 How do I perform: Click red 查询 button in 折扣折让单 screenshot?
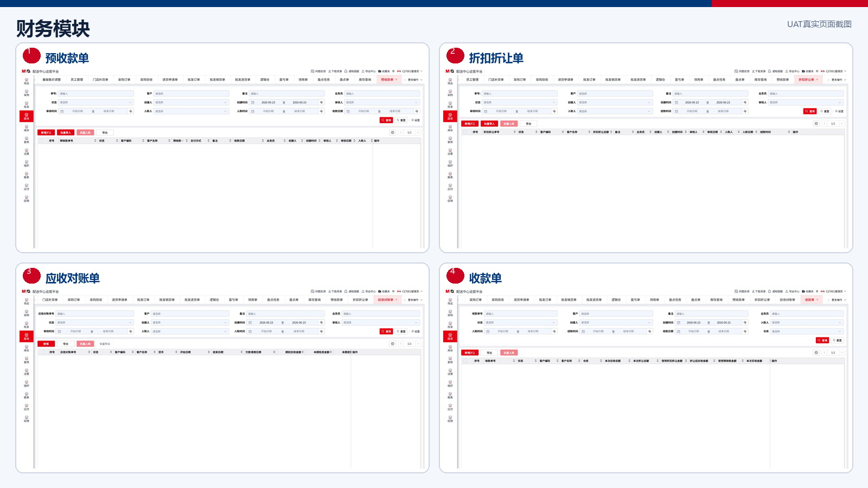pyautogui.click(x=810, y=111)
